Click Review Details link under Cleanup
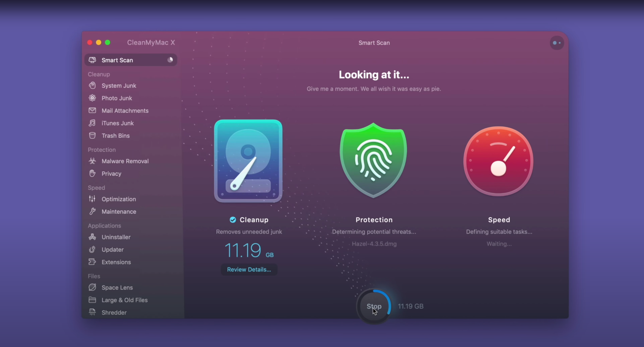Viewport: 644px width, 347px height. tap(249, 269)
